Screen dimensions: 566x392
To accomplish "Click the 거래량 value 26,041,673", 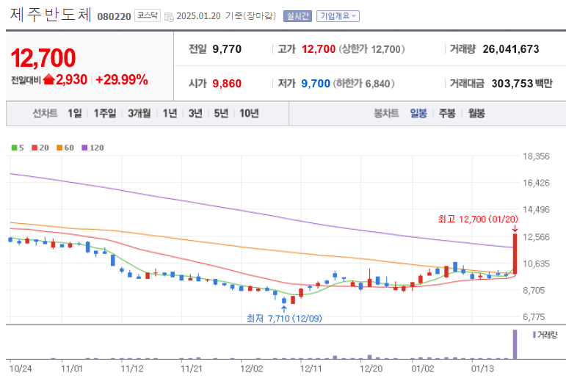I will pyautogui.click(x=511, y=49).
